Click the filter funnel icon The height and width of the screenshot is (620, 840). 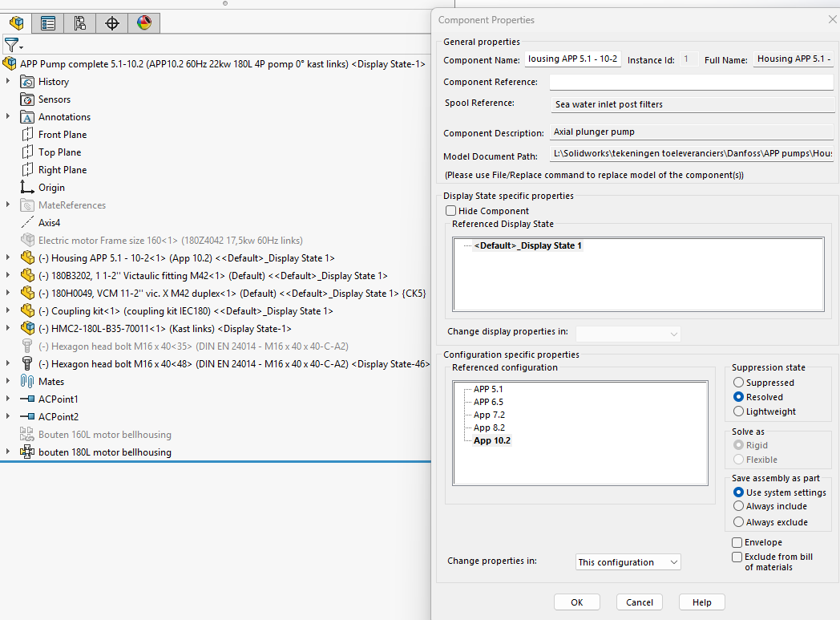tap(11, 45)
